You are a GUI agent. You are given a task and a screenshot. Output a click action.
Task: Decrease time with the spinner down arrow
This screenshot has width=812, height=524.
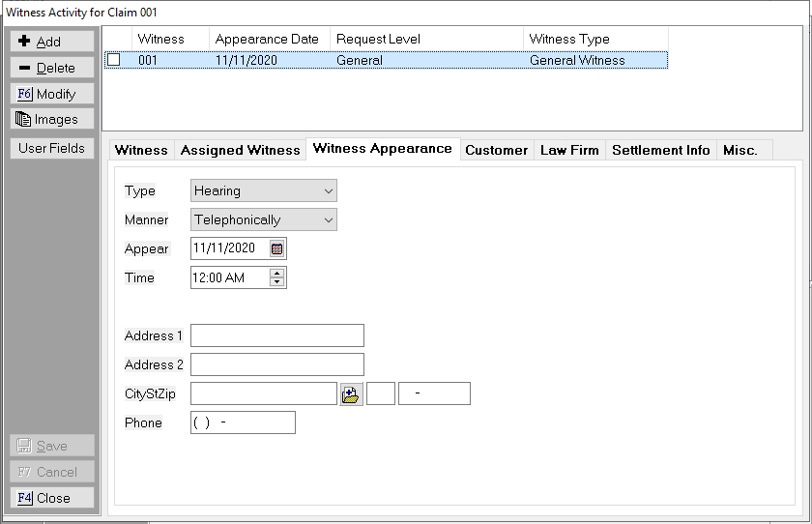(277, 282)
